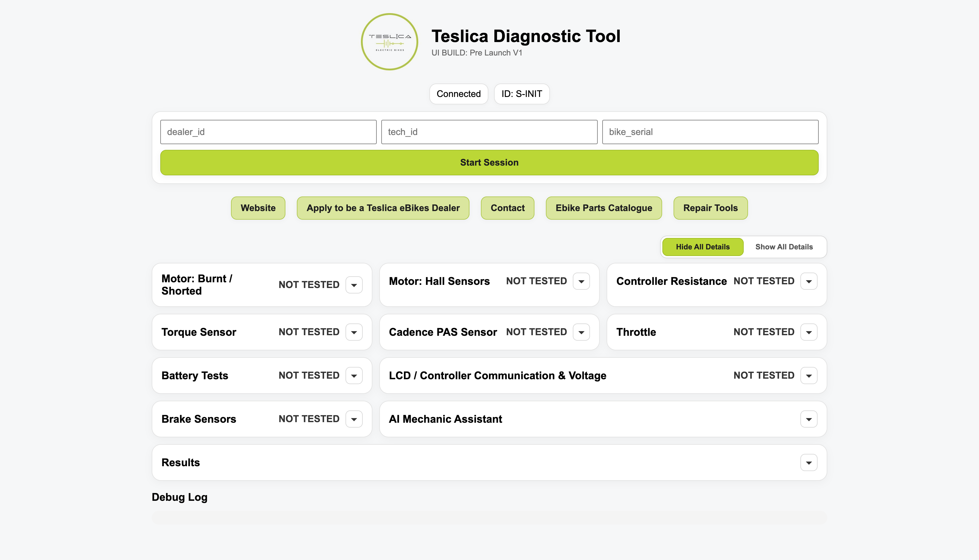979x560 pixels.
Task: Click the Controller Resistance title
Action: [672, 281]
